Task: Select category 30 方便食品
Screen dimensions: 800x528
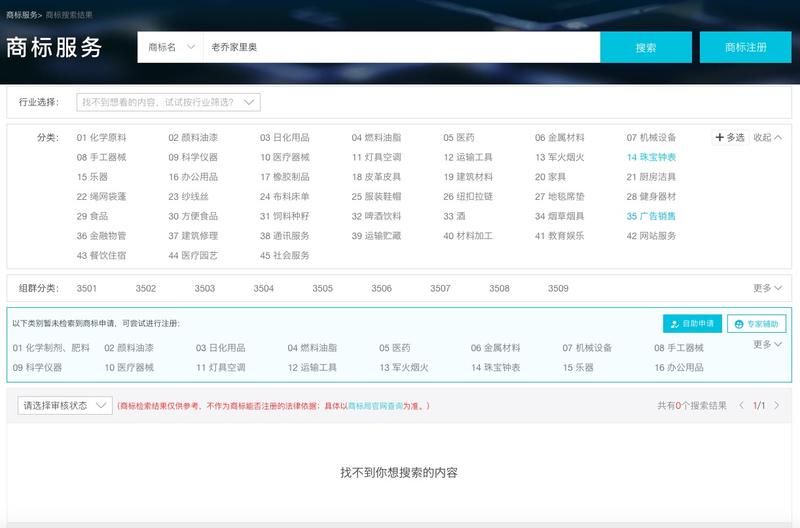Action: (193, 216)
